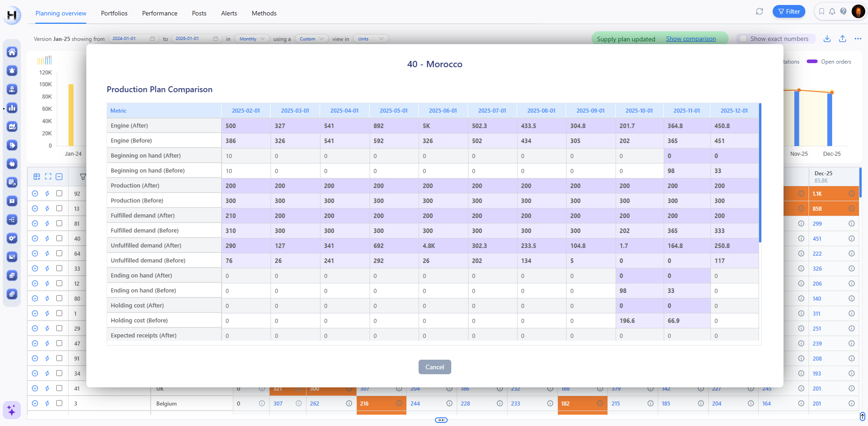
Task: Enable Show exact numbers checkbox
Action: click(743, 39)
